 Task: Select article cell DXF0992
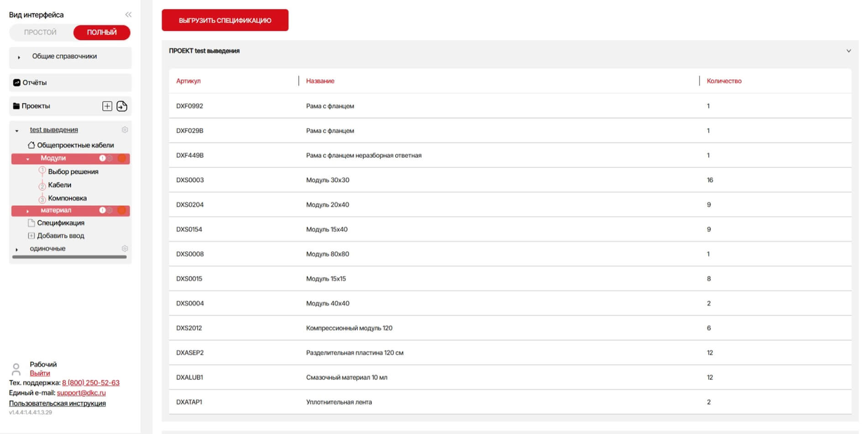(x=190, y=106)
